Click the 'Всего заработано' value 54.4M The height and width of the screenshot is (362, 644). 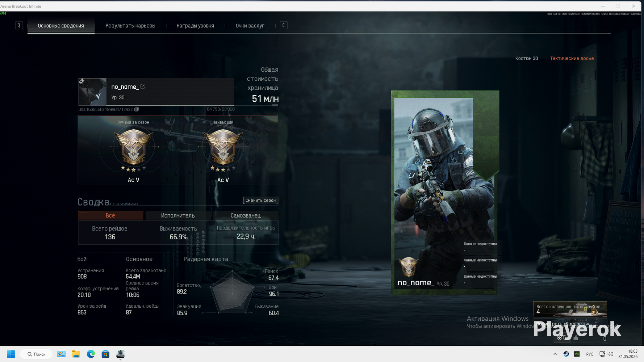click(133, 277)
